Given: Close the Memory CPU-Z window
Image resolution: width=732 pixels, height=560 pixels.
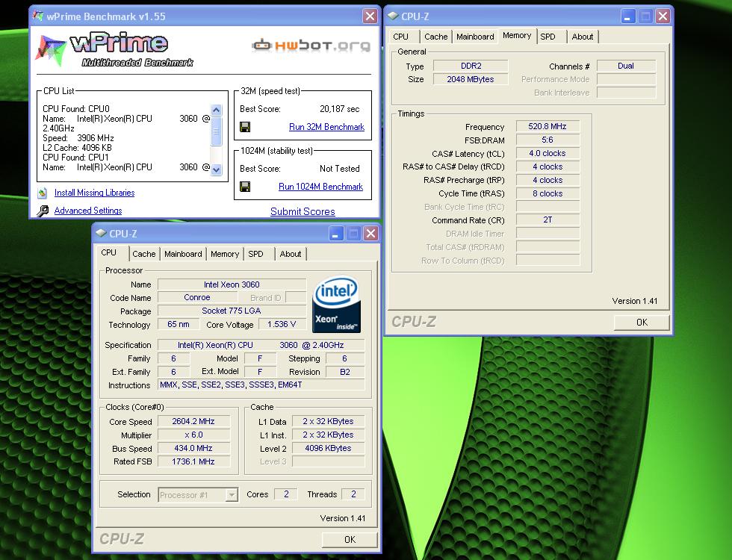Looking at the screenshot, I should pos(663,16).
